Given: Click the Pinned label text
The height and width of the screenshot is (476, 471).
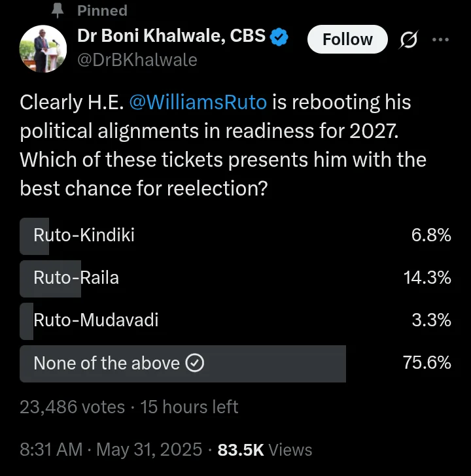Looking at the screenshot, I should [x=102, y=10].
